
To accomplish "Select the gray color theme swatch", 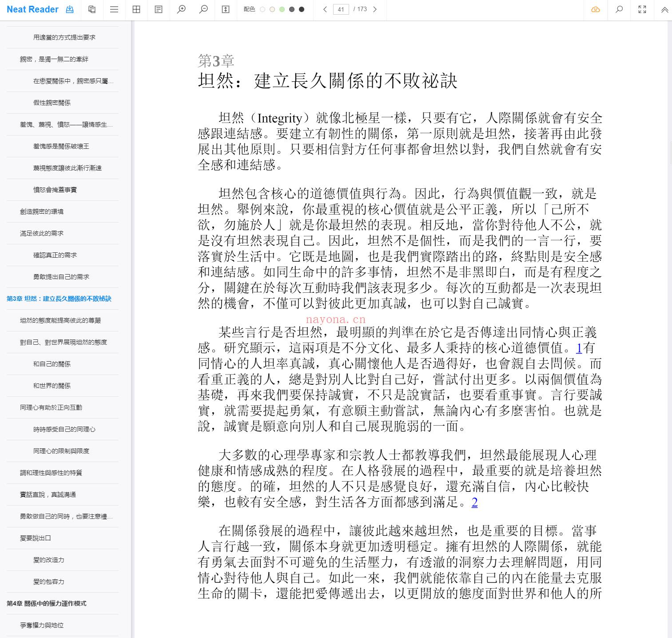I will 292,9.
